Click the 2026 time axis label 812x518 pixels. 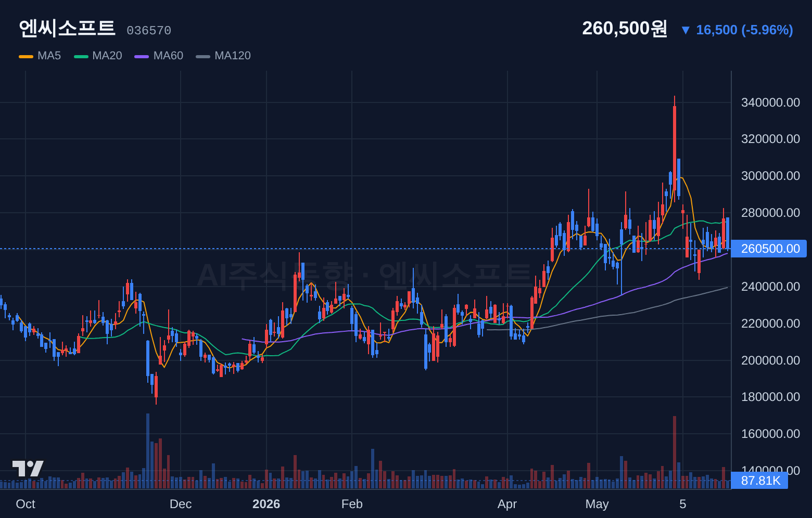266,504
